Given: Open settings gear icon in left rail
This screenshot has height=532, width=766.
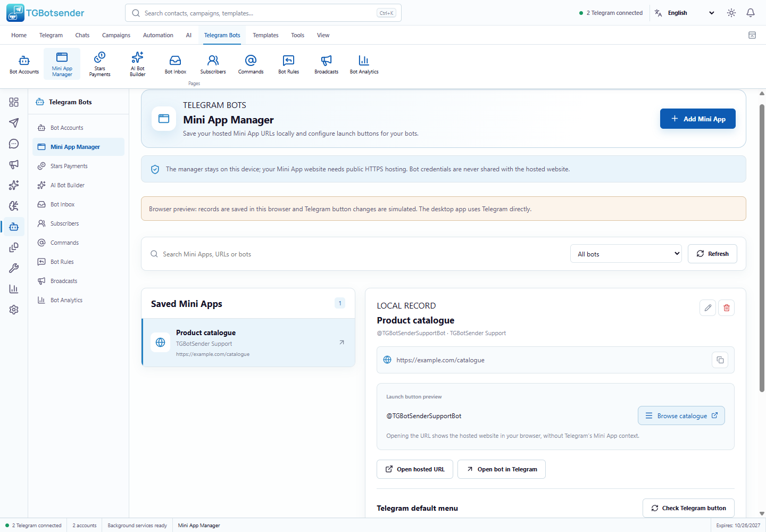Looking at the screenshot, I should coord(14,310).
